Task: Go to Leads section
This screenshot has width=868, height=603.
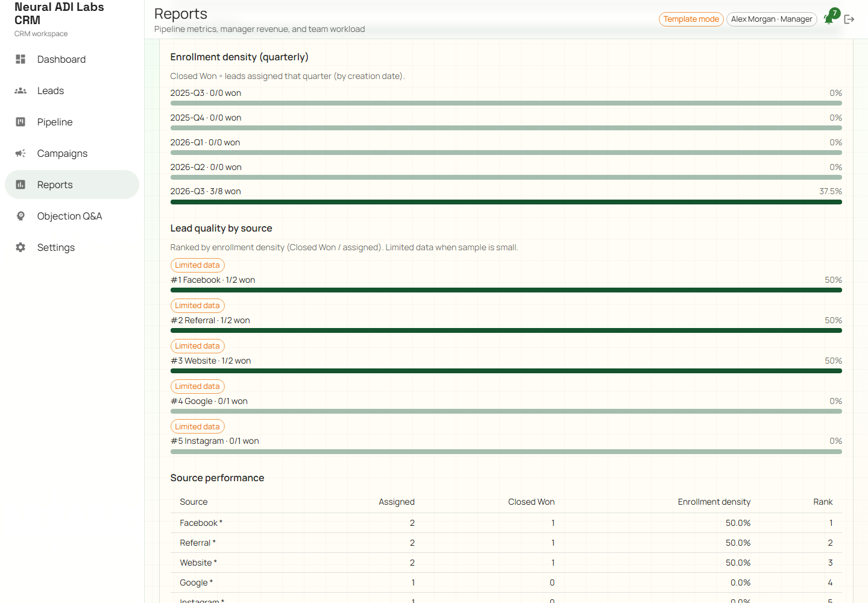Action: point(72,90)
